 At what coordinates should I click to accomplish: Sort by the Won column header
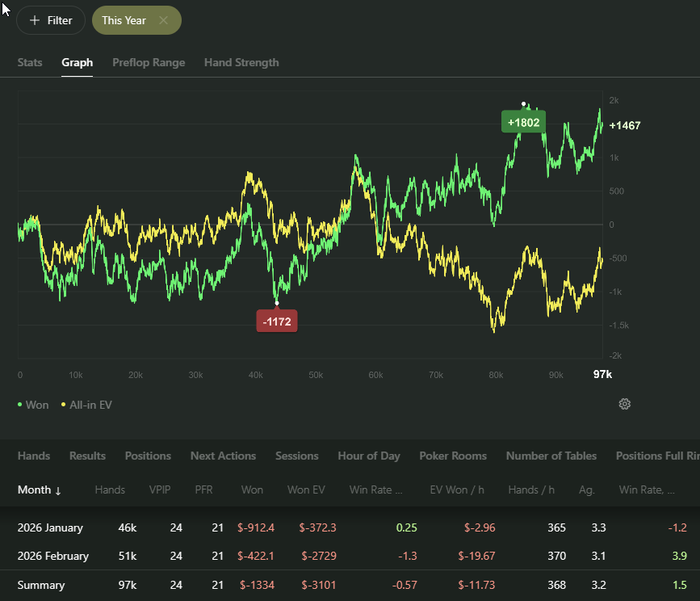[252, 490]
